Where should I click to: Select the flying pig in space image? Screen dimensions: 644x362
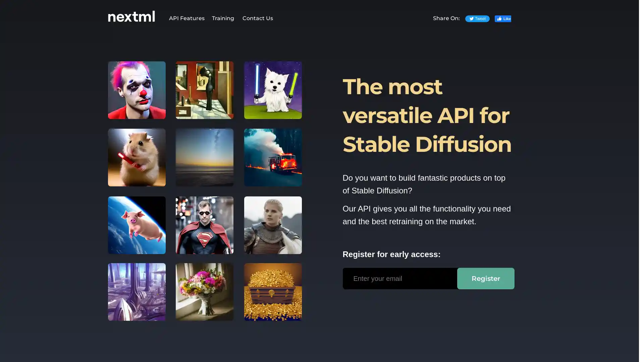coord(137,225)
